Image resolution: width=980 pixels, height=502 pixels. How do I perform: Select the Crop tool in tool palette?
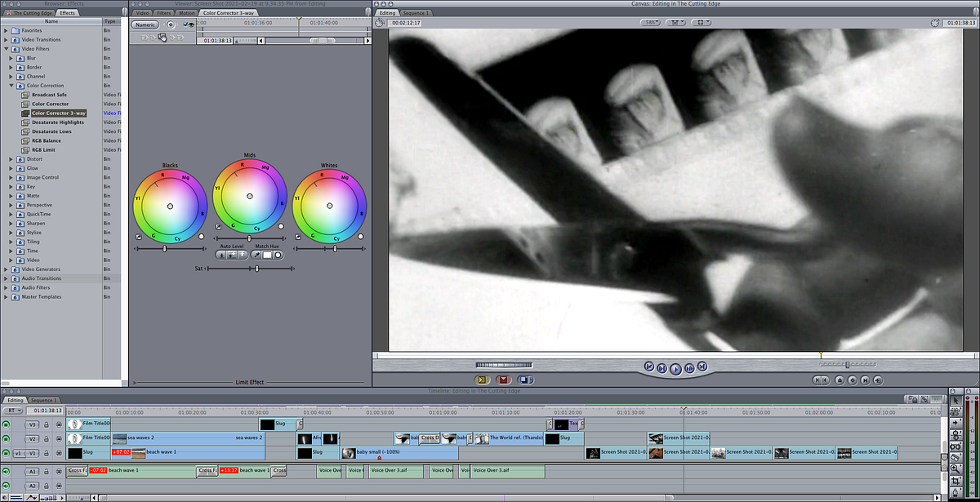[x=956, y=481]
